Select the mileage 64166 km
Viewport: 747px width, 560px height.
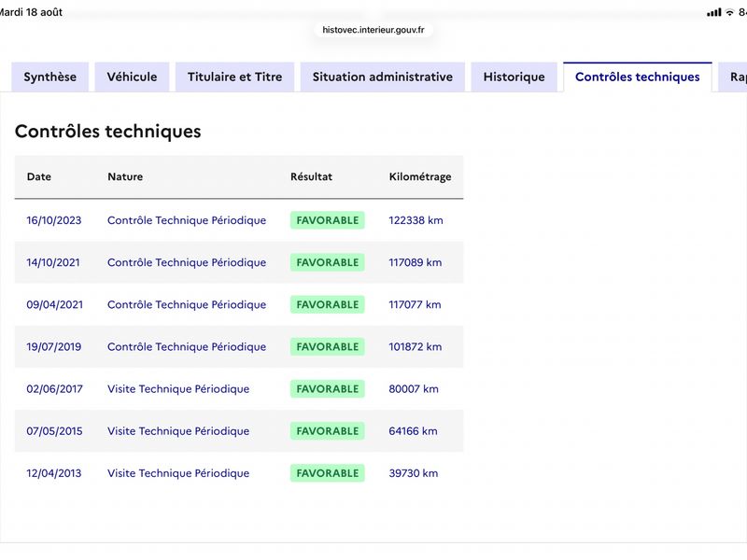coord(413,431)
